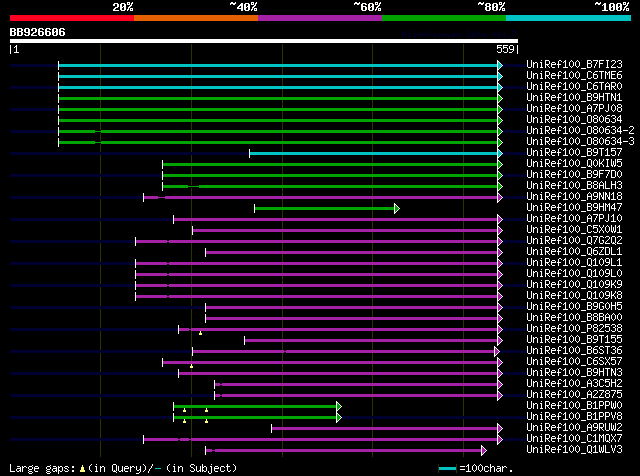The image size is (640, 476).
Task: Click the UniRef100_A7PJ10 hit name
Action: click(574, 219)
